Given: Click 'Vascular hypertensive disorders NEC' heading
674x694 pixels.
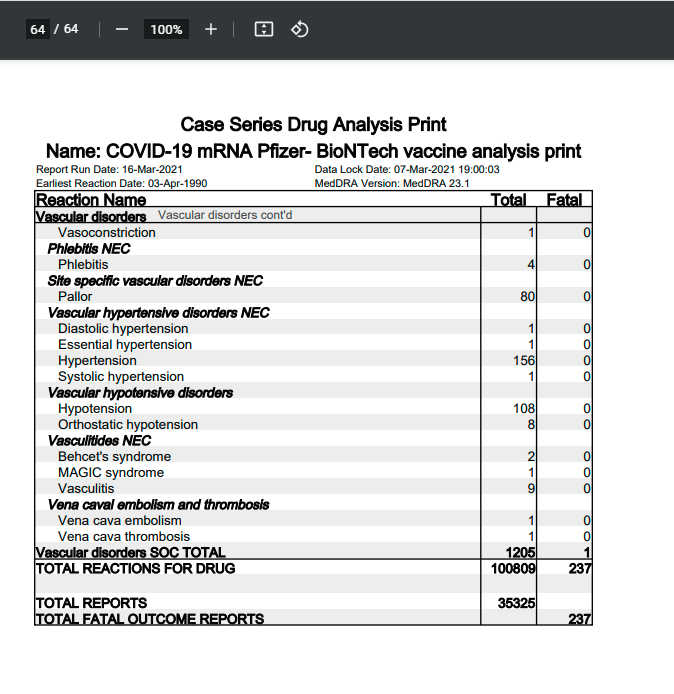Looking at the screenshot, I should pyautogui.click(x=158, y=313).
